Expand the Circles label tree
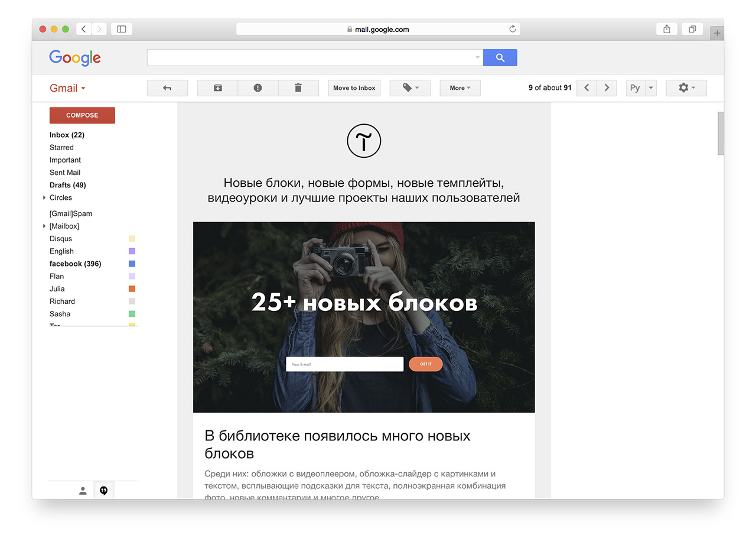Image resolution: width=756 pixels, height=545 pixels. (x=44, y=197)
